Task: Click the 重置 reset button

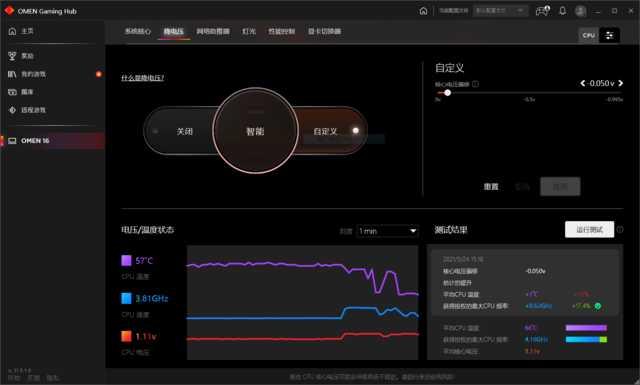Action: pyautogui.click(x=491, y=187)
